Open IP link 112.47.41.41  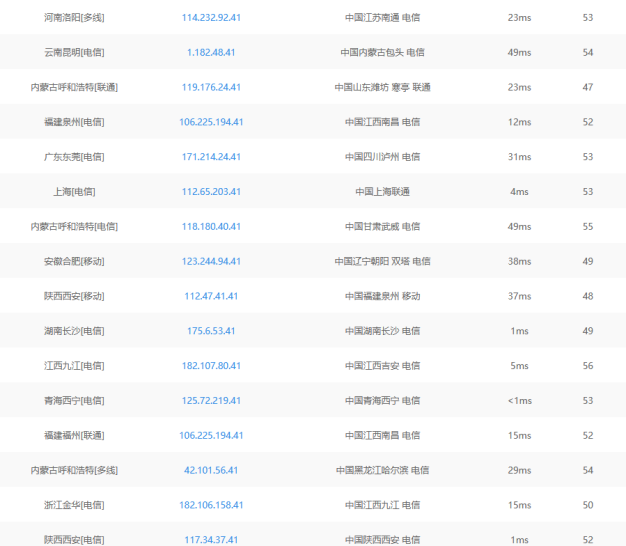(x=211, y=296)
